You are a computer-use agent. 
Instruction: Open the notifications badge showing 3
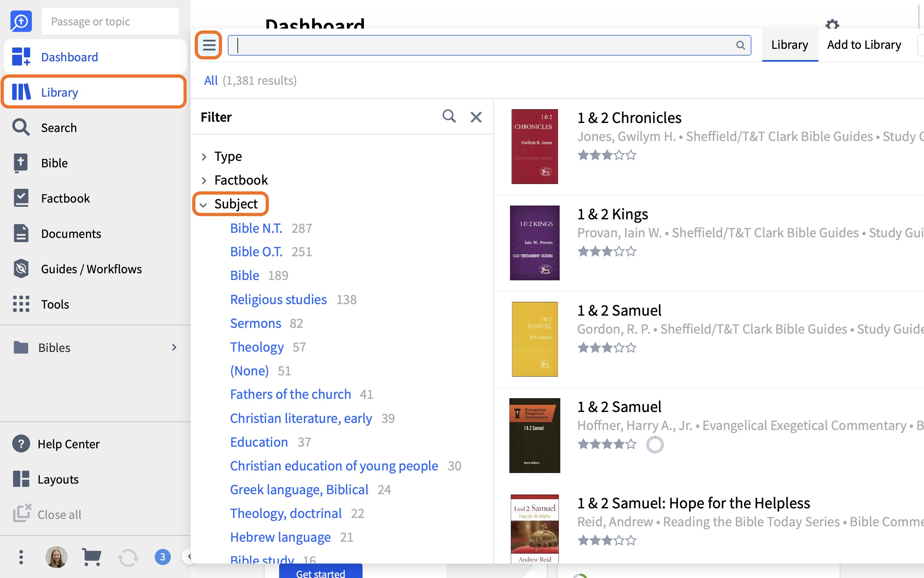point(163,557)
